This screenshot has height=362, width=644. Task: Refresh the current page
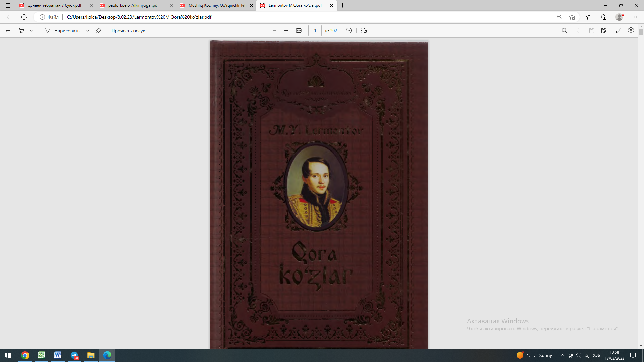pyautogui.click(x=24, y=17)
